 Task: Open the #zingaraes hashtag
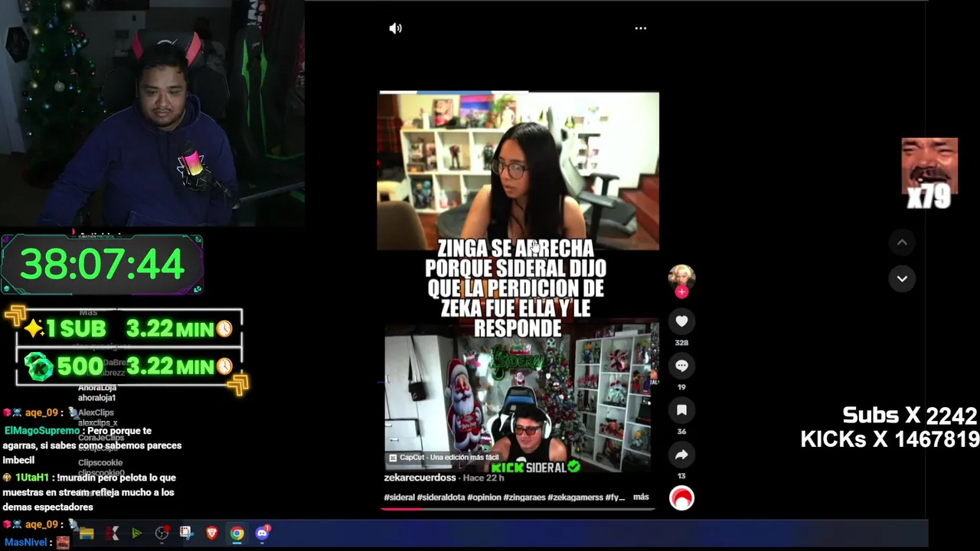point(524,497)
